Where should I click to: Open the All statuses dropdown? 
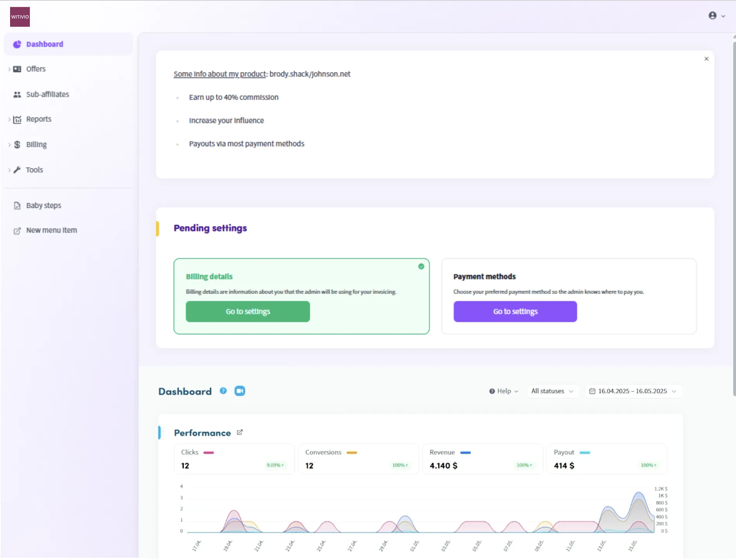click(553, 391)
